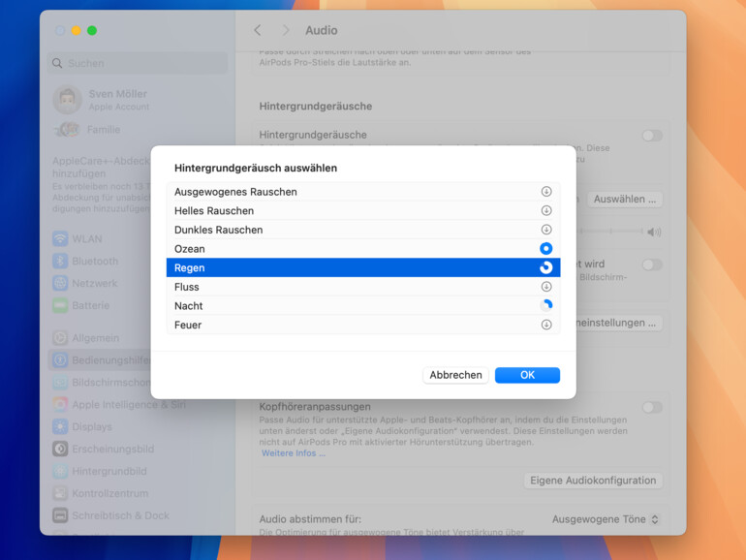Click the Schreibtisch & Dock icon
Image resolution: width=746 pixels, height=560 pixels.
[60, 515]
